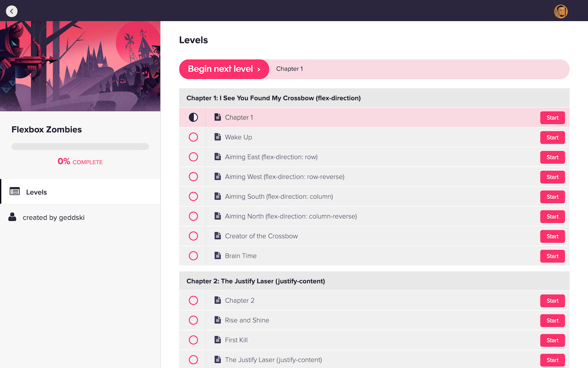Click the Flexbox Zombies cover artwork
This screenshot has height=368, width=588.
coord(80,66)
